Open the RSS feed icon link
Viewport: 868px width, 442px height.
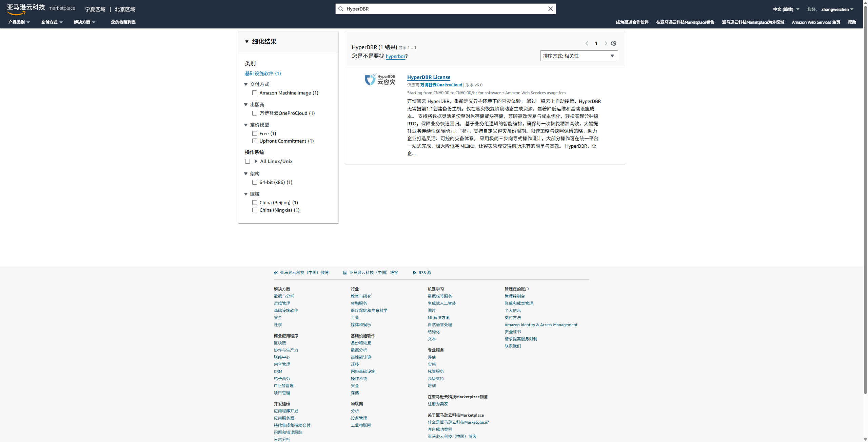click(x=414, y=273)
